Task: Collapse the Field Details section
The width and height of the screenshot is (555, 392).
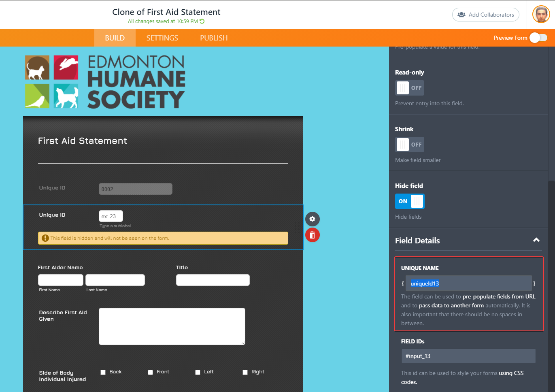Action: click(536, 240)
